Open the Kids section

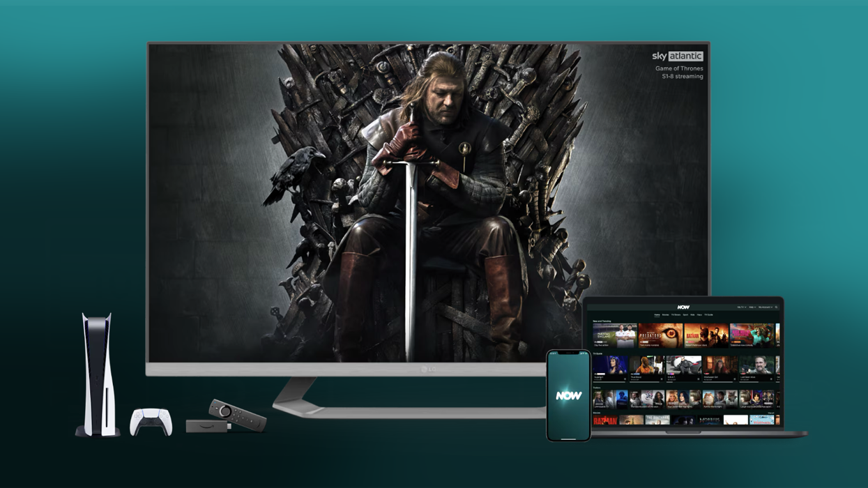pyautogui.click(x=692, y=315)
